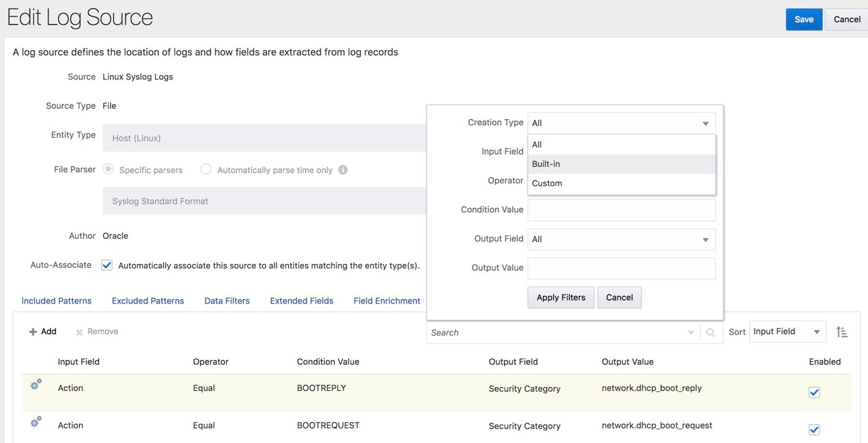Click the gear icon on BOOTREQUEST row
Image resolution: width=868 pixels, height=443 pixels.
[x=36, y=422]
